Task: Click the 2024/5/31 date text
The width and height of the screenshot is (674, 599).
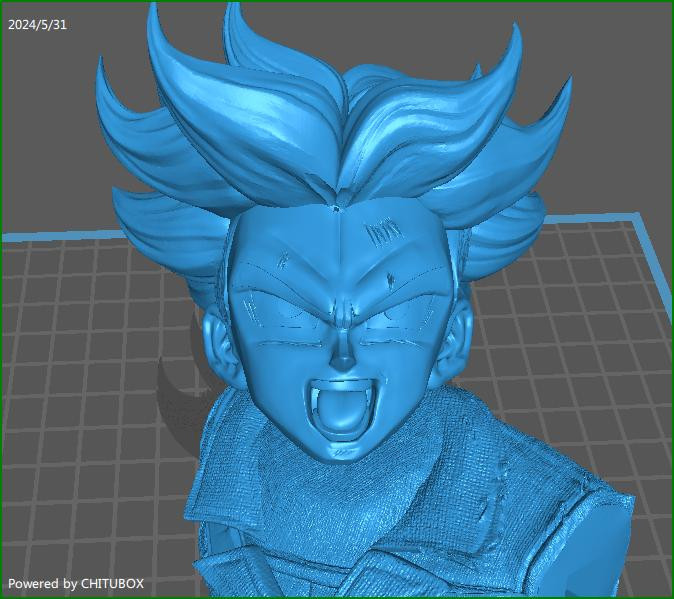Action: pyautogui.click(x=37, y=25)
